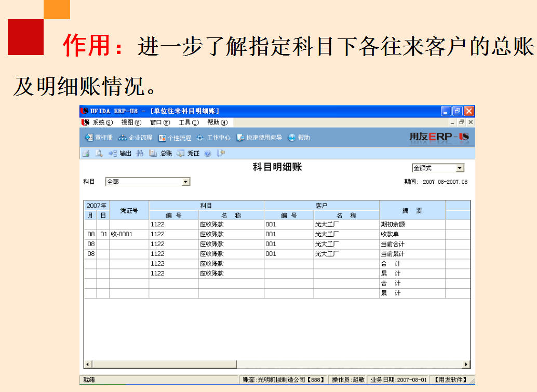This screenshot has width=537, height=392.
Task: Click the Exit flag icon on toolbar
Action: pos(220,154)
